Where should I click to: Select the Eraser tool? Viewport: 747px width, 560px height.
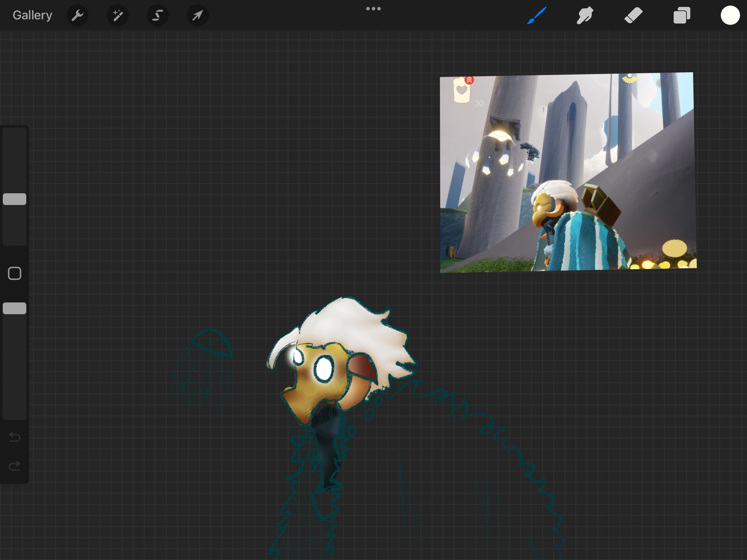(x=633, y=15)
